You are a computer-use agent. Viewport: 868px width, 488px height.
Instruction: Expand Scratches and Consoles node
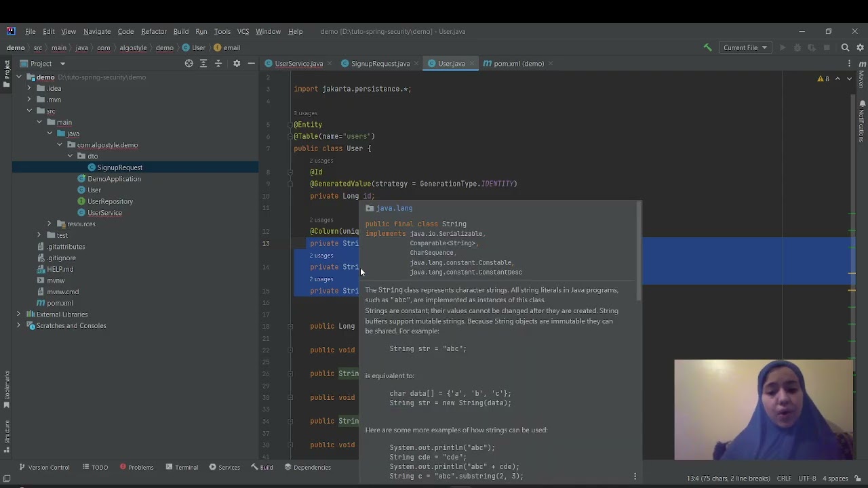click(x=19, y=325)
